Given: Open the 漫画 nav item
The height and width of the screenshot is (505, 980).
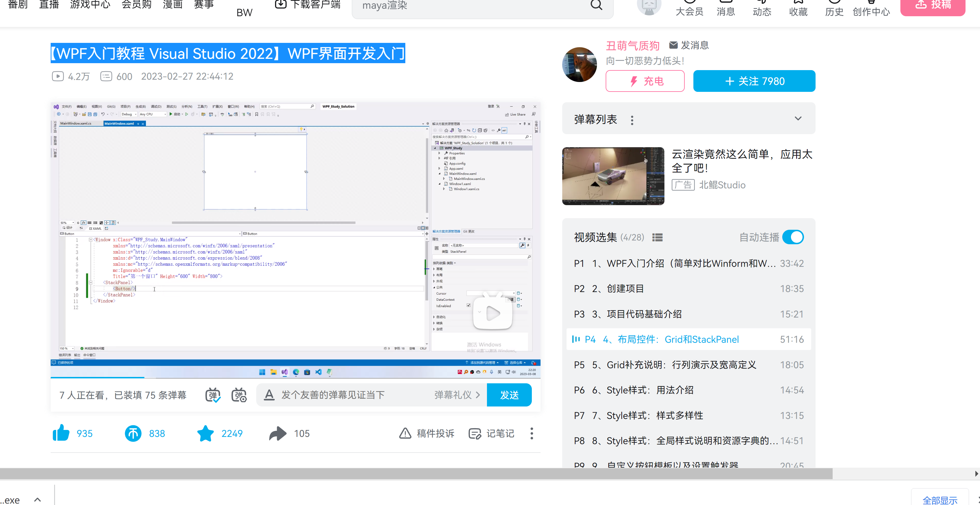Looking at the screenshot, I should 173,4.
